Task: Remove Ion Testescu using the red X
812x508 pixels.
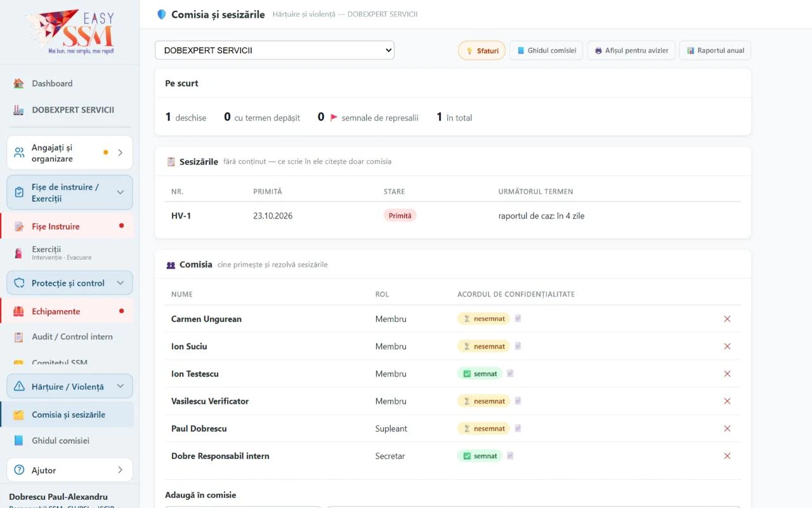Action: 727,373
